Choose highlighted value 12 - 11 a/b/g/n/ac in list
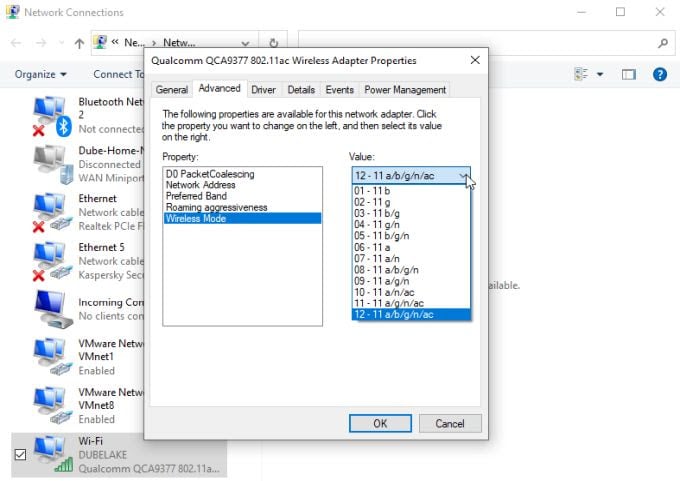680x481 pixels. [411, 314]
